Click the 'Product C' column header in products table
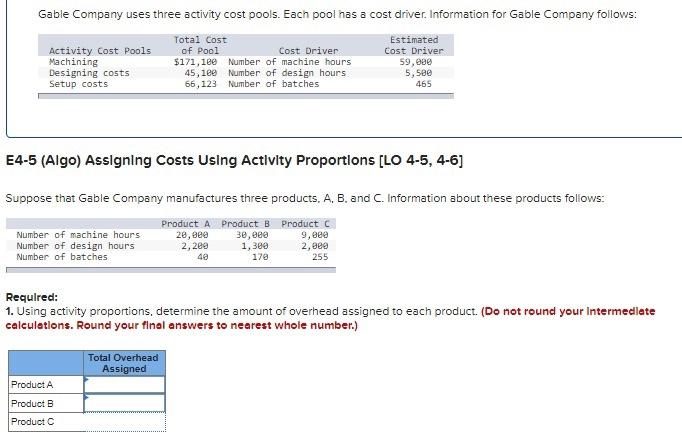682x447 pixels. (306, 224)
